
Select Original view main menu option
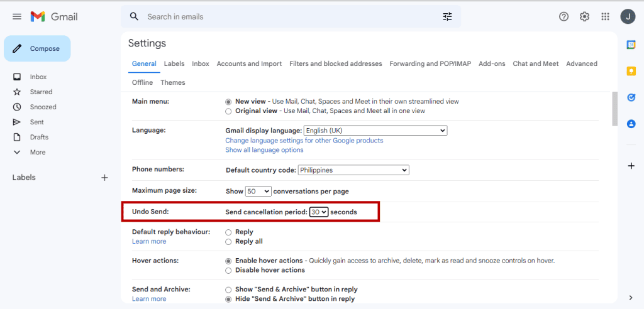tap(228, 111)
